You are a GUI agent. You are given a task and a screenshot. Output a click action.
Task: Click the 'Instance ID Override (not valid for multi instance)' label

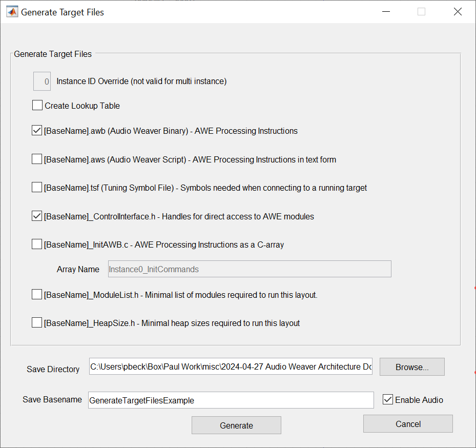click(141, 82)
